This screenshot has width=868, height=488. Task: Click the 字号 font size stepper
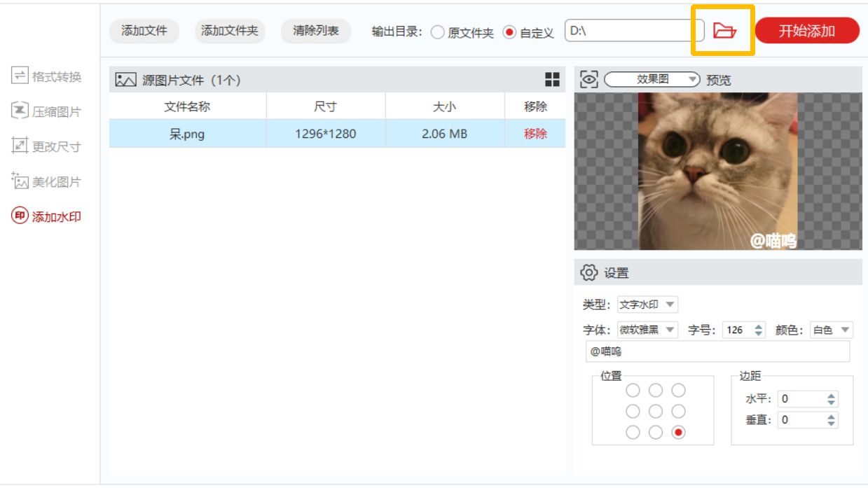pyautogui.click(x=759, y=330)
